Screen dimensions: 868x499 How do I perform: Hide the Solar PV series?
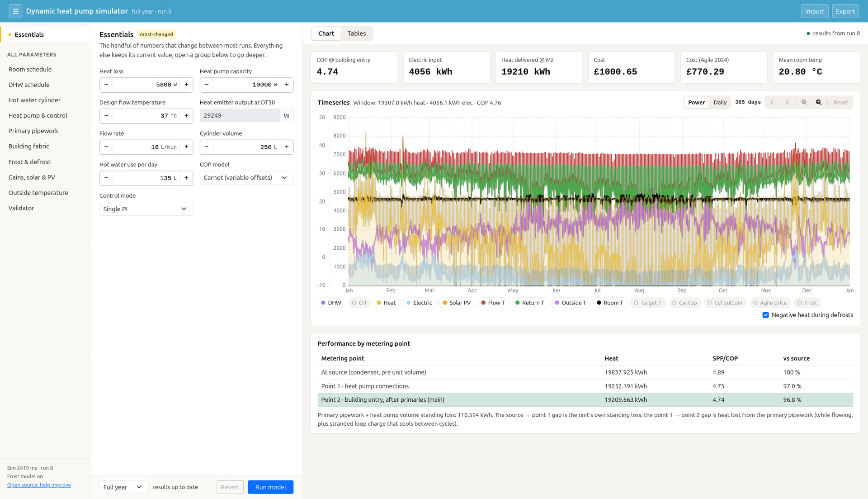pos(457,303)
